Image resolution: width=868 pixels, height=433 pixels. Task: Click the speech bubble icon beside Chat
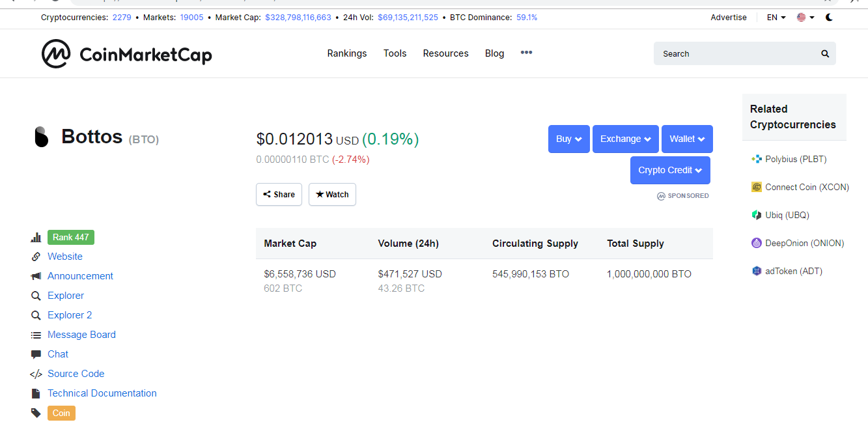(x=36, y=354)
